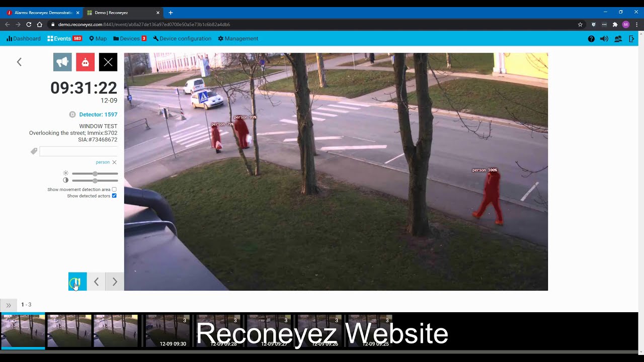644x362 pixels.
Task: Enable Show movement detection area checkbox
Action: (x=114, y=190)
